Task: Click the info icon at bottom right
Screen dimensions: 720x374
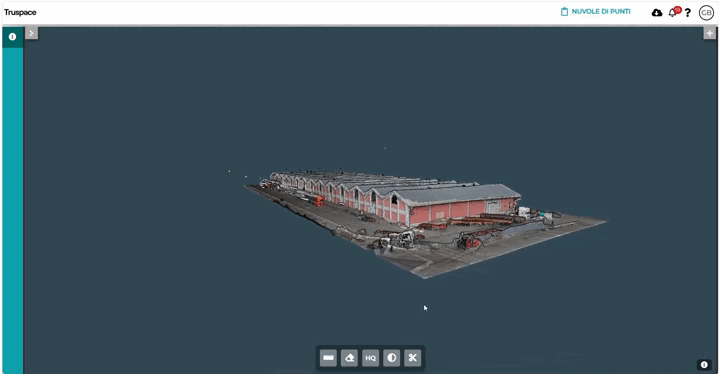Action: pos(704,364)
